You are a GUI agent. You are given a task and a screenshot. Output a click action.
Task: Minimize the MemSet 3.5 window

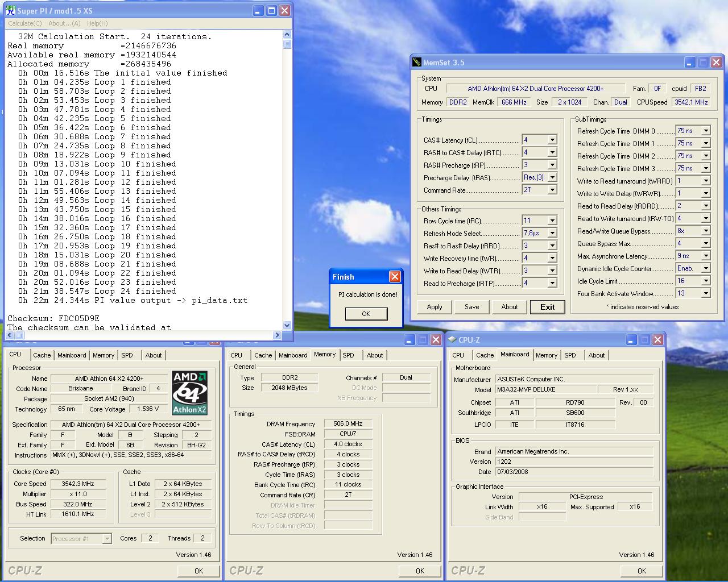pyautogui.click(x=689, y=63)
